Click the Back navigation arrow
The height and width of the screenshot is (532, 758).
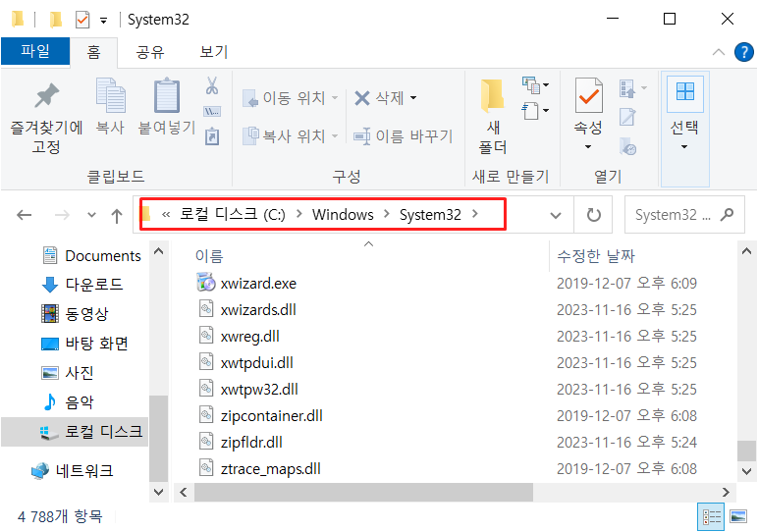coord(25,215)
